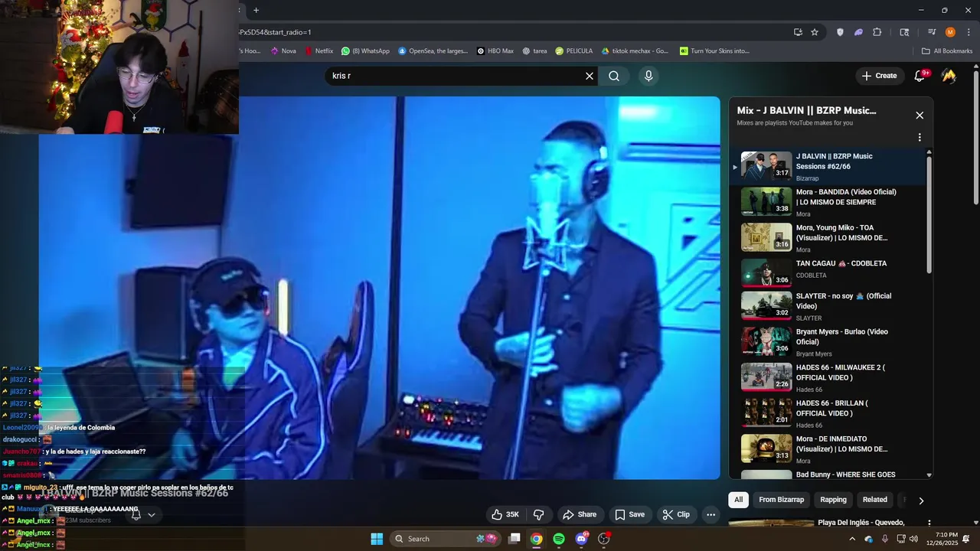This screenshot has width=980, height=551.
Task: Select the Related filter chip
Action: (x=874, y=500)
